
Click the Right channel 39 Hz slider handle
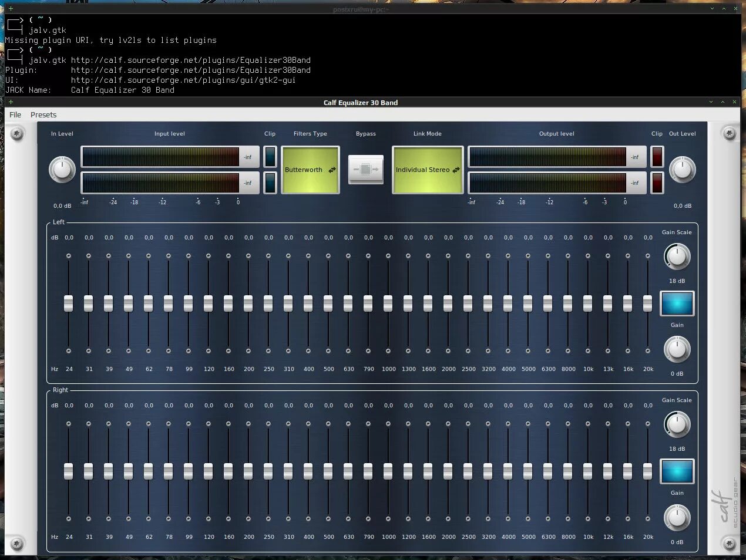pos(109,471)
